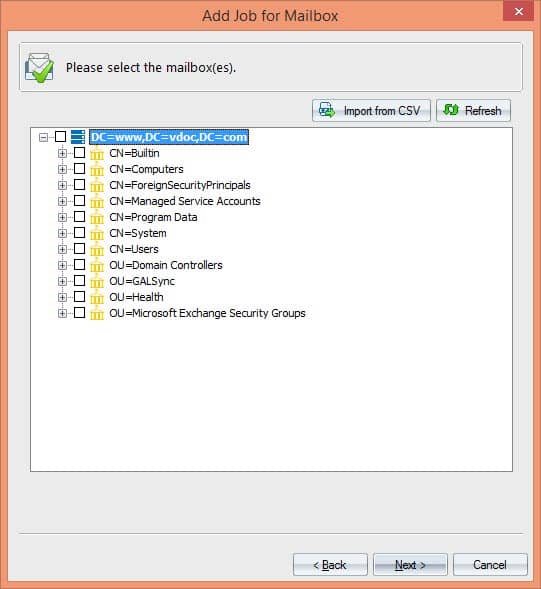
Task: Click the CN=Computers container icon
Action: pyautogui.click(x=97, y=169)
